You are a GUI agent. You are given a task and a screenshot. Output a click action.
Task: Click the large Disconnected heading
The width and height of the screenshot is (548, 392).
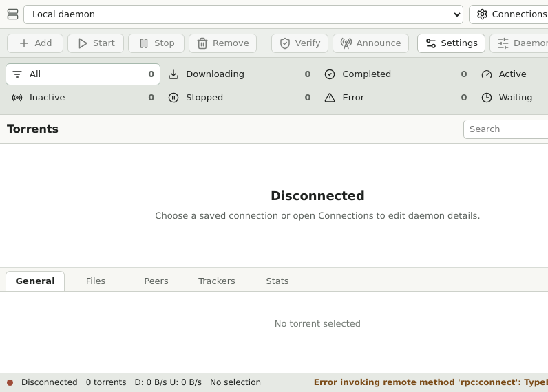(317, 196)
